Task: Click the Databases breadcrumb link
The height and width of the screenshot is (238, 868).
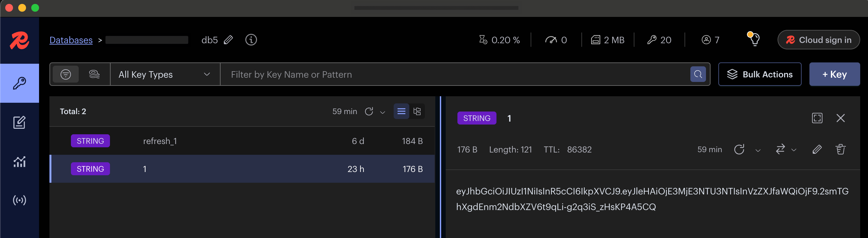Action: [x=71, y=40]
